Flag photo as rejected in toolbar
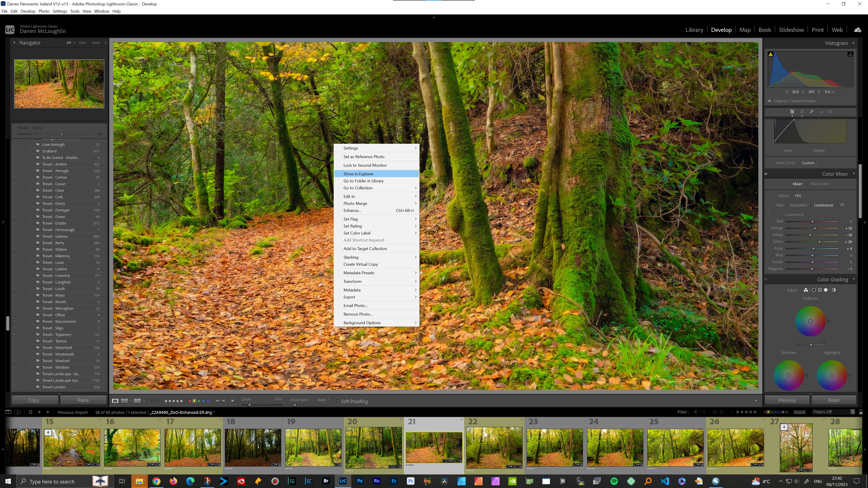The width and height of the screenshot is (868, 488). click(x=157, y=401)
